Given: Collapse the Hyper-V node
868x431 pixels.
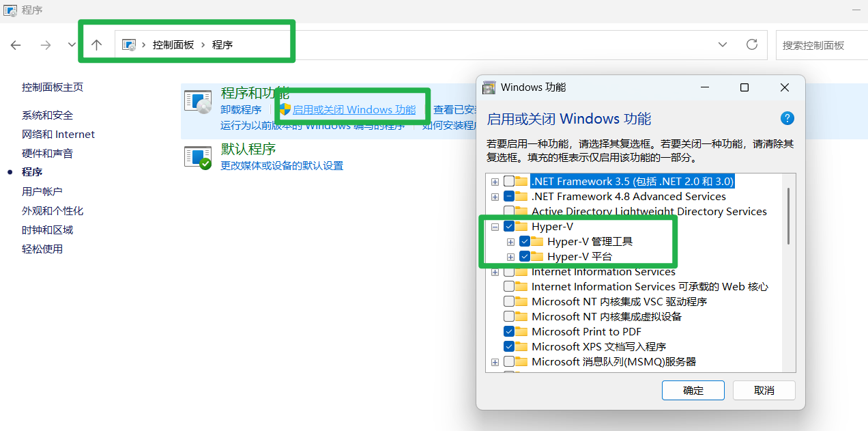Looking at the screenshot, I should pyautogui.click(x=495, y=227).
